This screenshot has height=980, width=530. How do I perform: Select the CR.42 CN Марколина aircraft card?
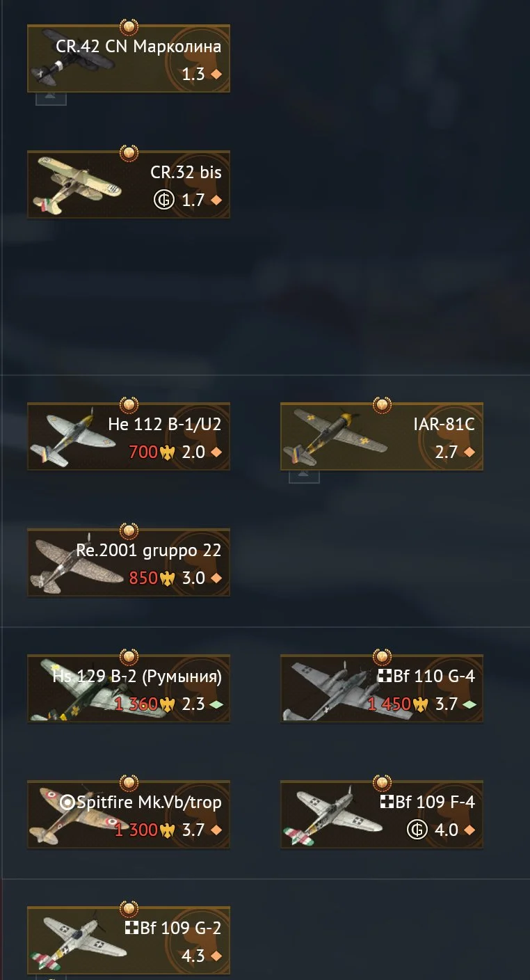pos(129,58)
